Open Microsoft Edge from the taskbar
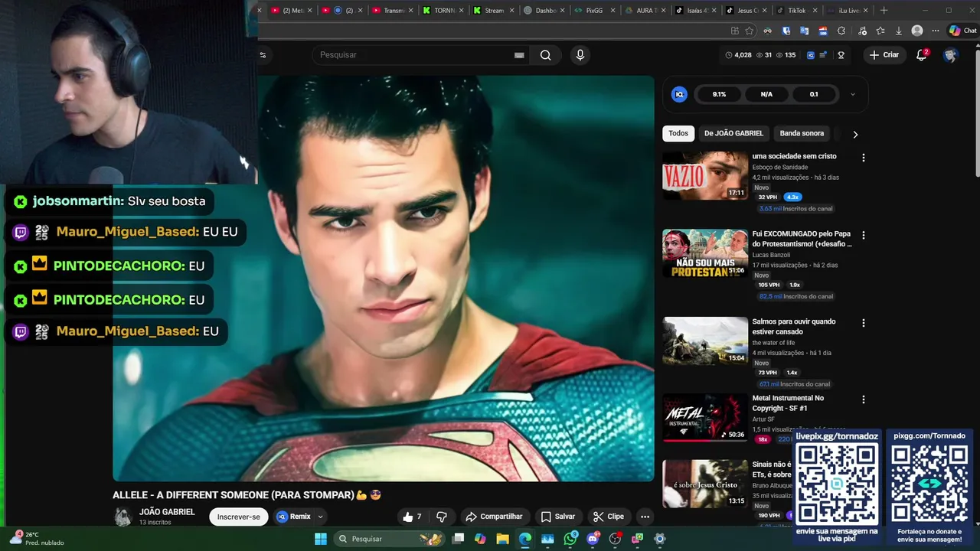The height and width of the screenshot is (551, 980). [x=525, y=539]
